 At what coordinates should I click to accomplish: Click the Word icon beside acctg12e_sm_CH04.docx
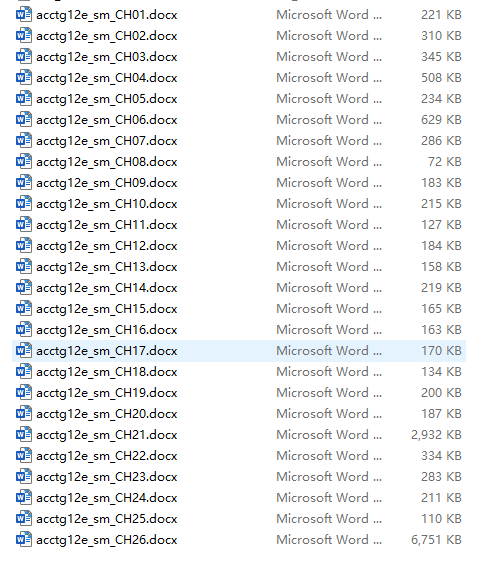(24, 78)
